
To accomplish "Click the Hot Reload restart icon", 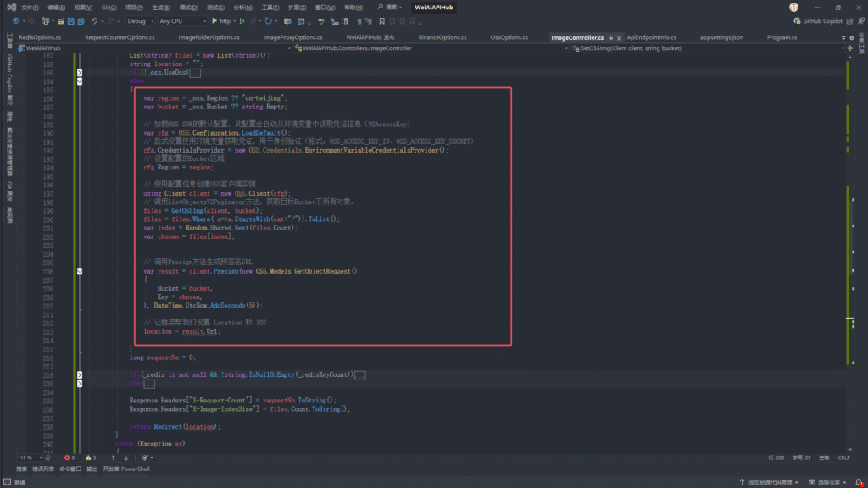I will click(x=269, y=21).
